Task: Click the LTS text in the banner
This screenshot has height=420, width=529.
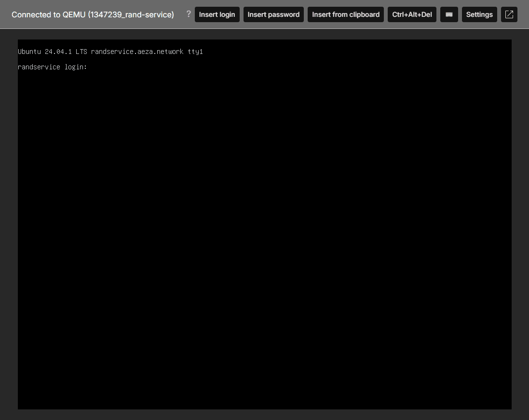Action: (81, 52)
